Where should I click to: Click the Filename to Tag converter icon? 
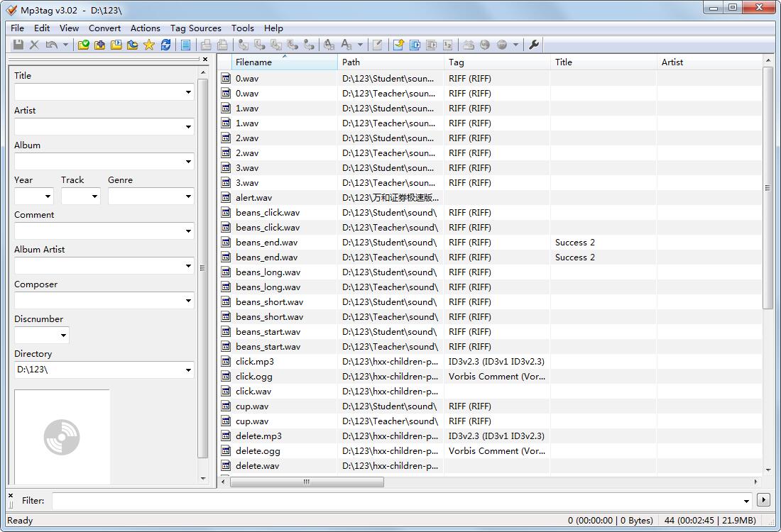(x=259, y=45)
